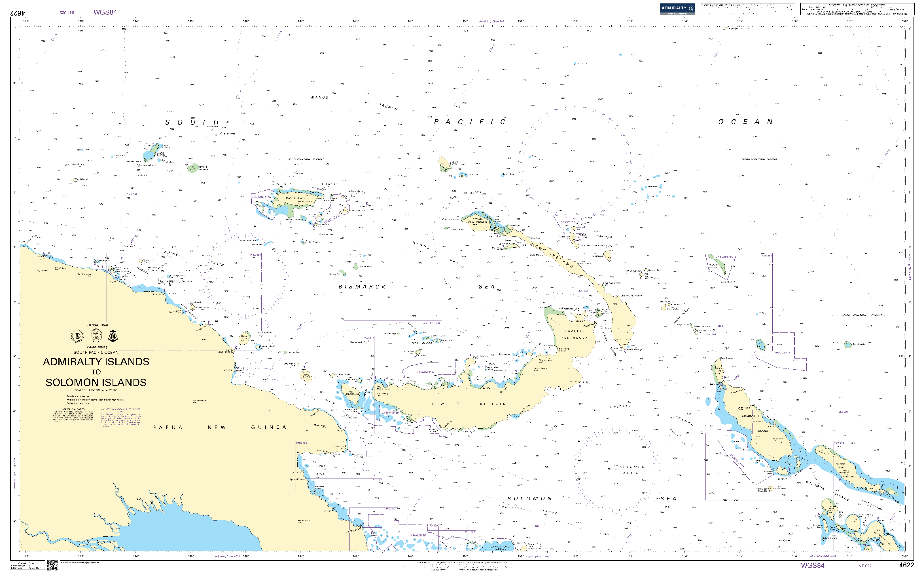Click 'Adjoining Chart 4634' on bottom border
Image resolution: width=924 pixels, height=571 pixels.
[823, 556]
